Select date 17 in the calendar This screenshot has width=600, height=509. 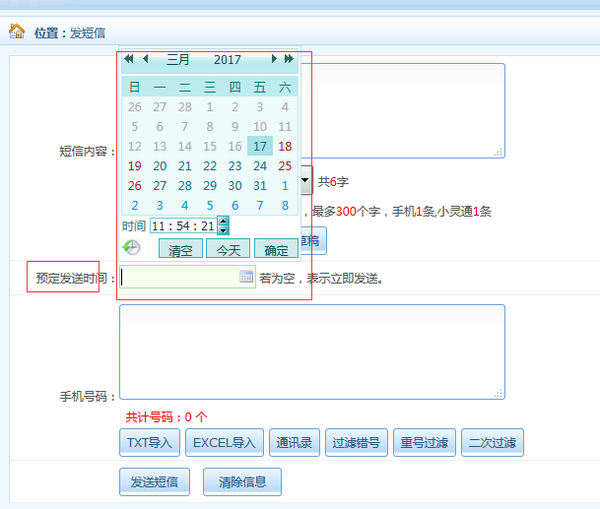coord(260,146)
